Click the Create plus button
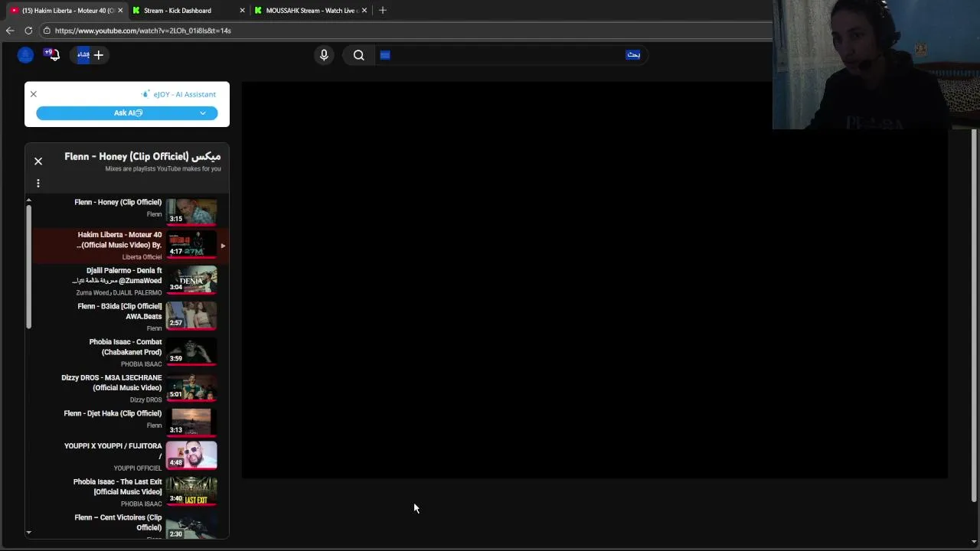 91,54
